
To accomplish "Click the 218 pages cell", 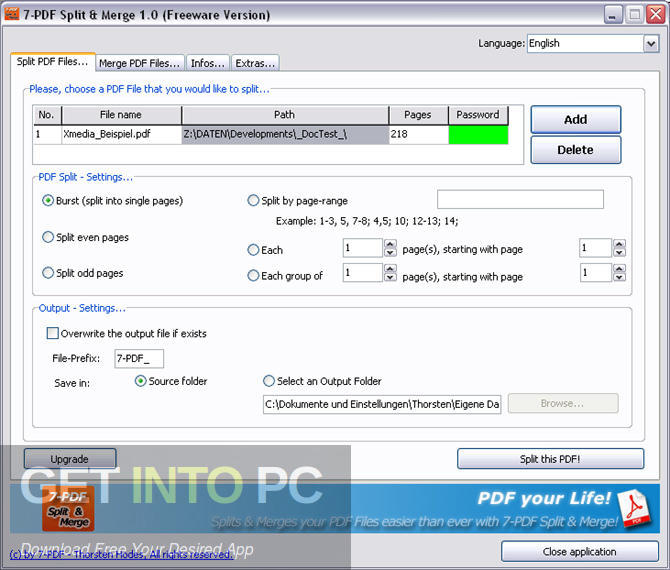I will coord(419,135).
